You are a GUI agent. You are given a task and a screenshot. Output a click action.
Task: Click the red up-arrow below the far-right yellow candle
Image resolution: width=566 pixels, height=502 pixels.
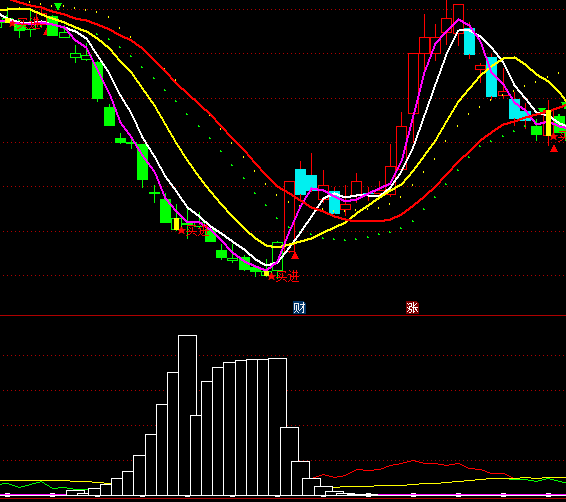coord(554,148)
